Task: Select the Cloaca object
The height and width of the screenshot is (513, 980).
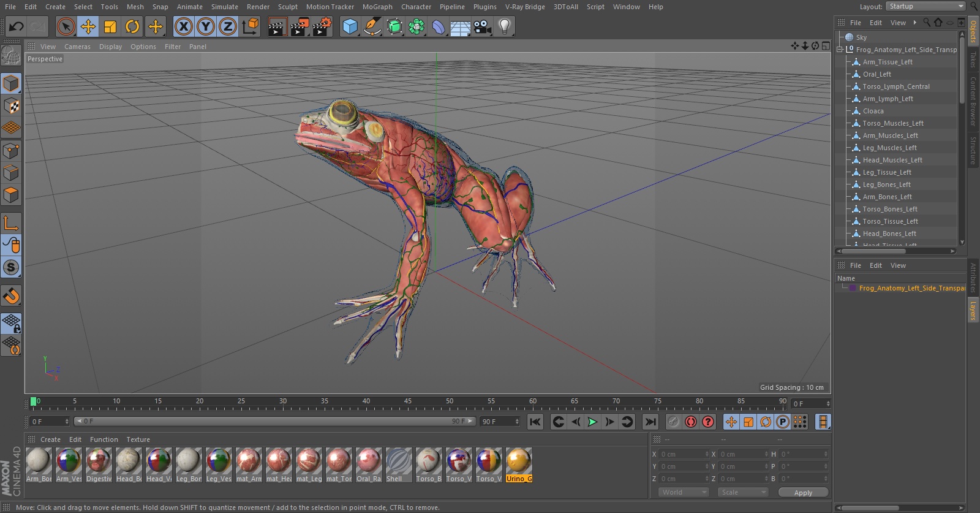Action: (x=873, y=111)
